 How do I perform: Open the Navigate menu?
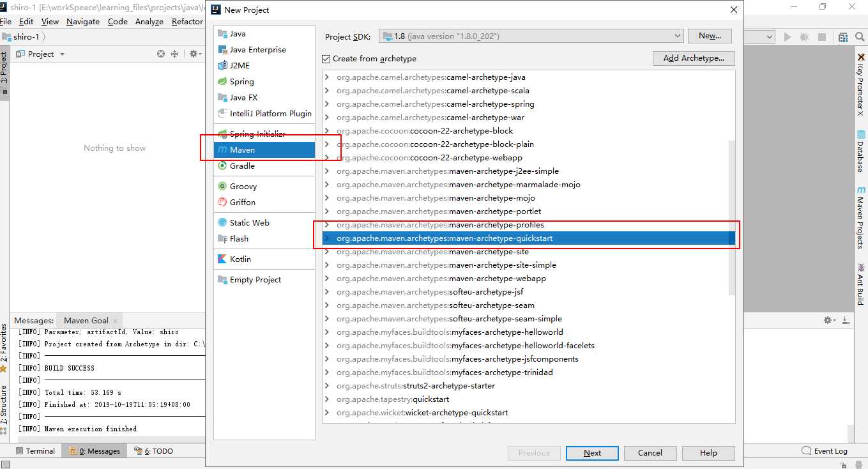(x=83, y=21)
